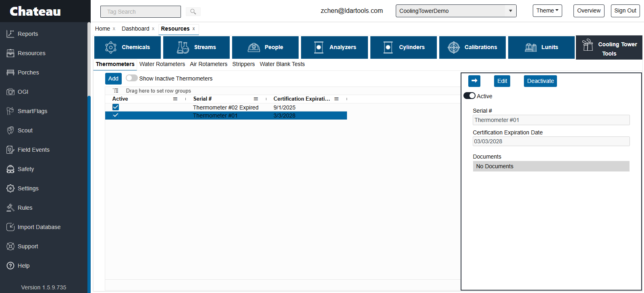Open the Lunits resource tile

pyautogui.click(x=541, y=47)
